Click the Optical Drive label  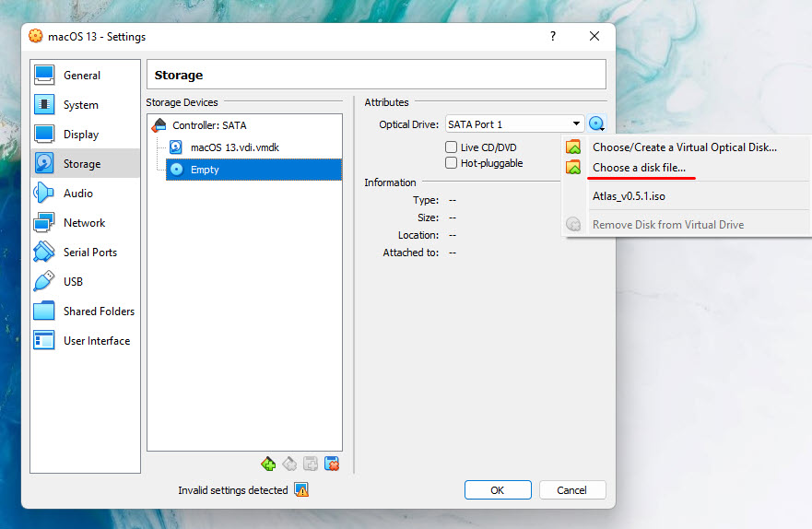408,124
